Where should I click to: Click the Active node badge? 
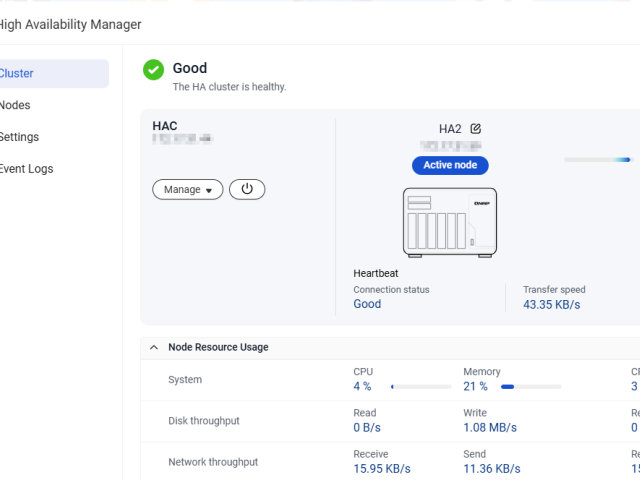pos(450,165)
